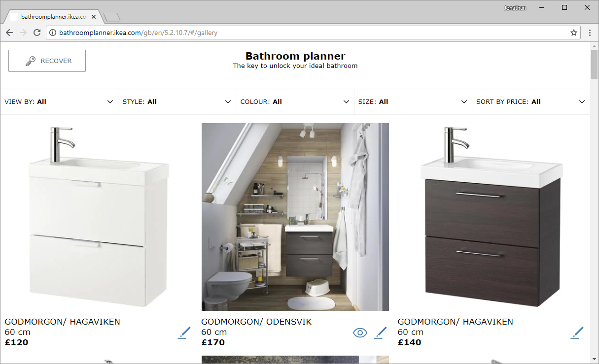Expand the STYLE filter dropdown
This screenshot has height=364, width=599.
pos(177,101)
